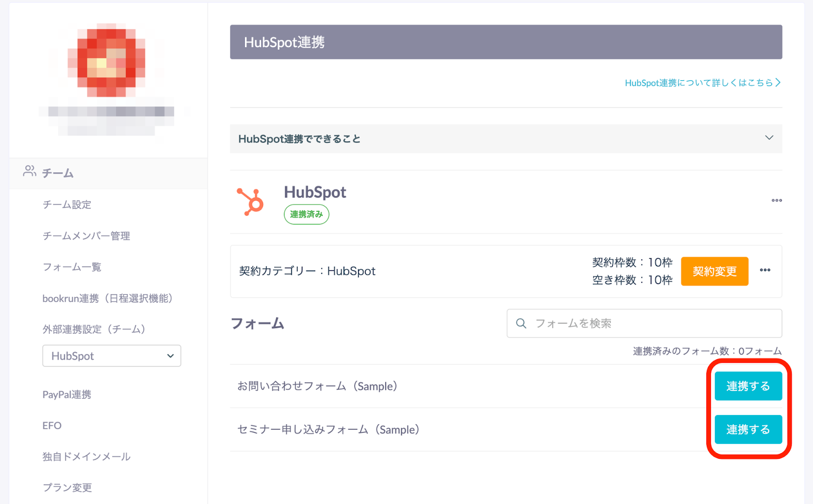Click the チーム section header
Screen dimensions: 813x504
coord(108,173)
